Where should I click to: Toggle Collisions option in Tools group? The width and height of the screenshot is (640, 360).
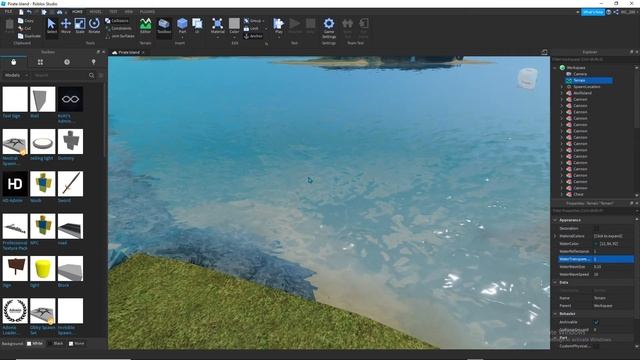tap(117, 20)
